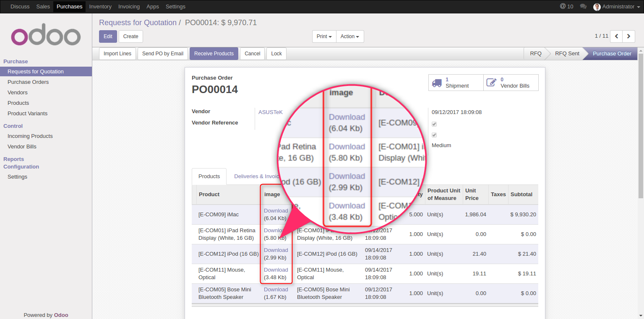Open the messaging bubble icon in top bar

[583, 6]
